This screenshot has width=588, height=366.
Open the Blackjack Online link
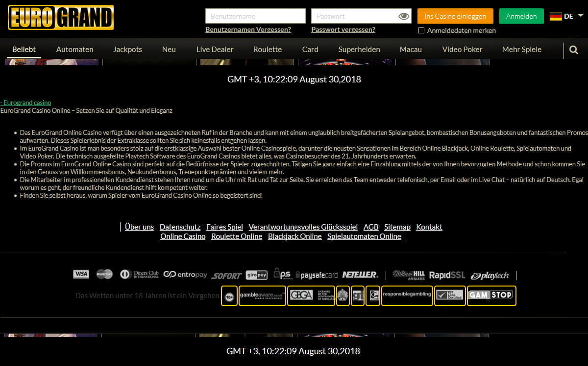(x=295, y=236)
